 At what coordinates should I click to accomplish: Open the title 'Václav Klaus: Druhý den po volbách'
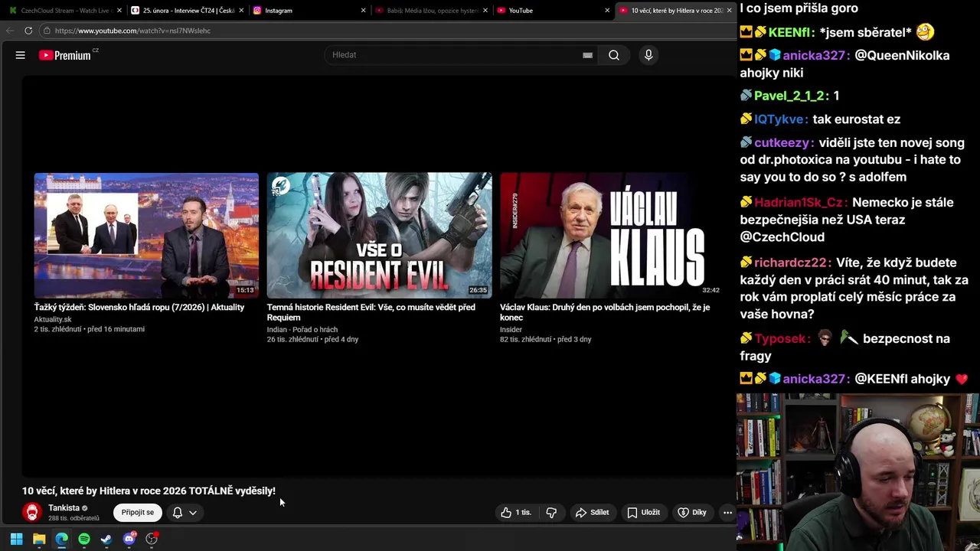click(605, 312)
